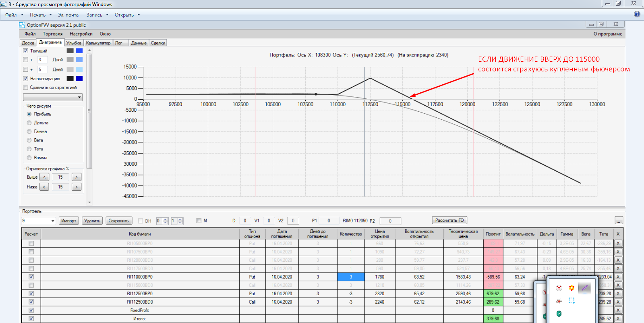
Task: Click the second DH spinner showing 1
Action: 177,221
